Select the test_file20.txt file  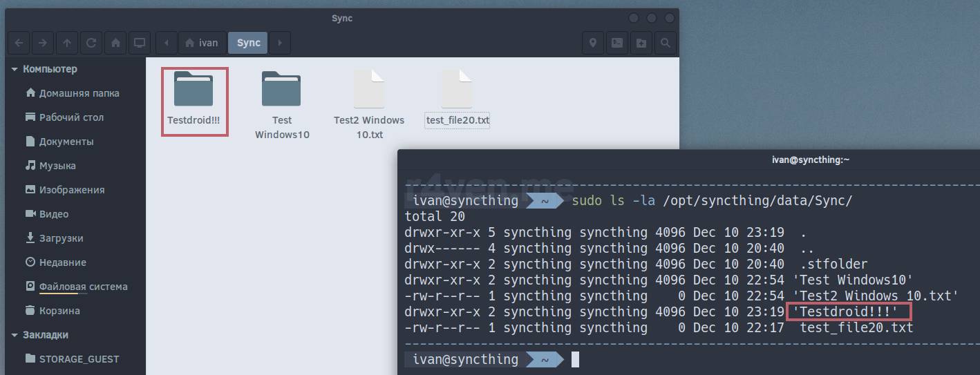[x=458, y=97]
